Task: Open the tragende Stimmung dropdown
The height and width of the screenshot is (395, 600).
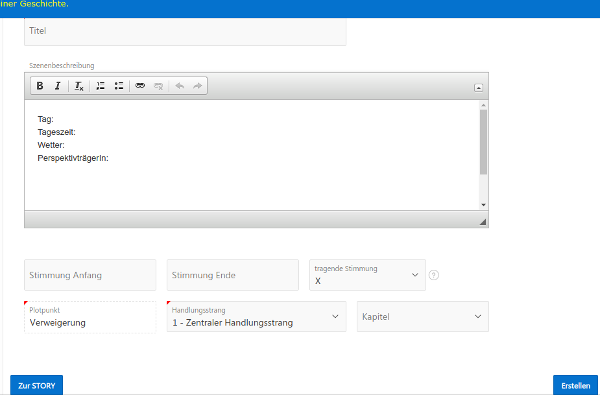Action: [367, 275]
